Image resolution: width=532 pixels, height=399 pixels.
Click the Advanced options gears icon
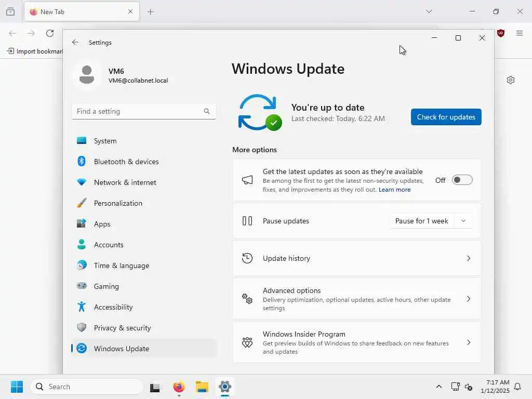(247, 299)
